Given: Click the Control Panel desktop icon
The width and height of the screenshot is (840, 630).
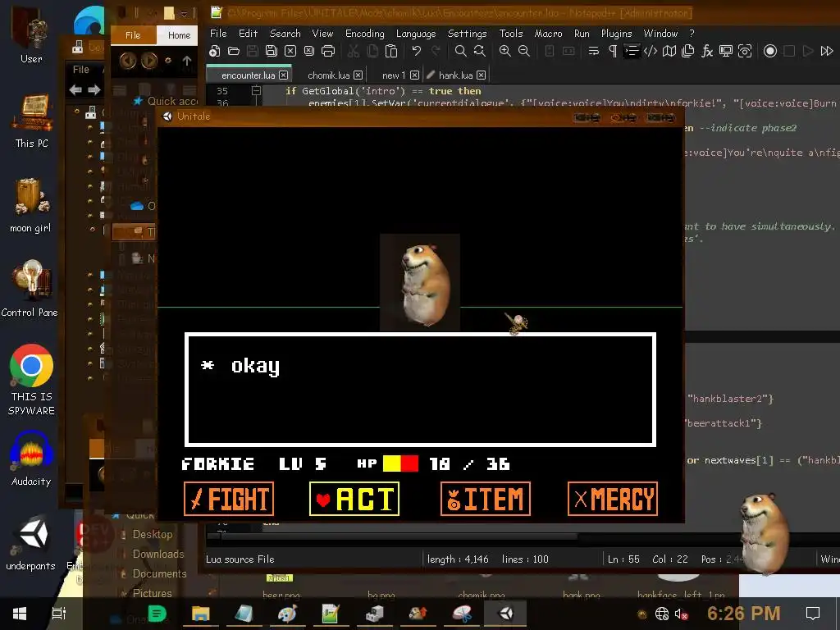Looking at the screenshot, I should (x=30, y=288).
